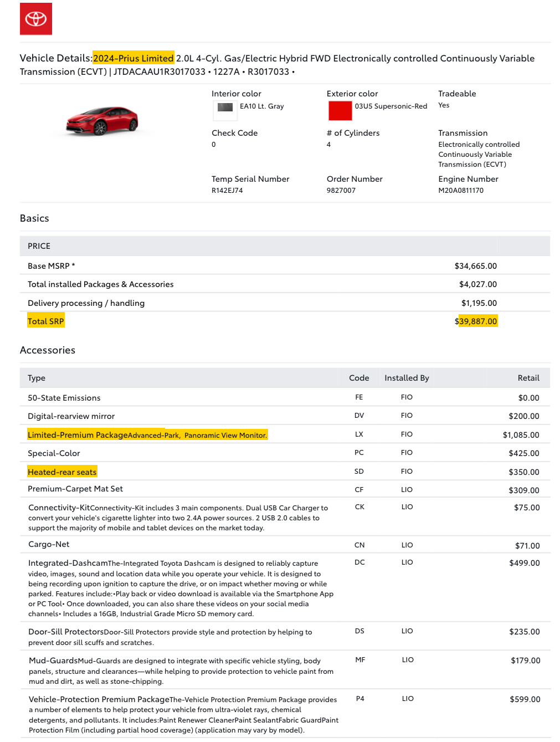560x742 pixels.
Task: Click the 'Door-Sill Protectors' accessory name
Action: click(x=66, y=632)
